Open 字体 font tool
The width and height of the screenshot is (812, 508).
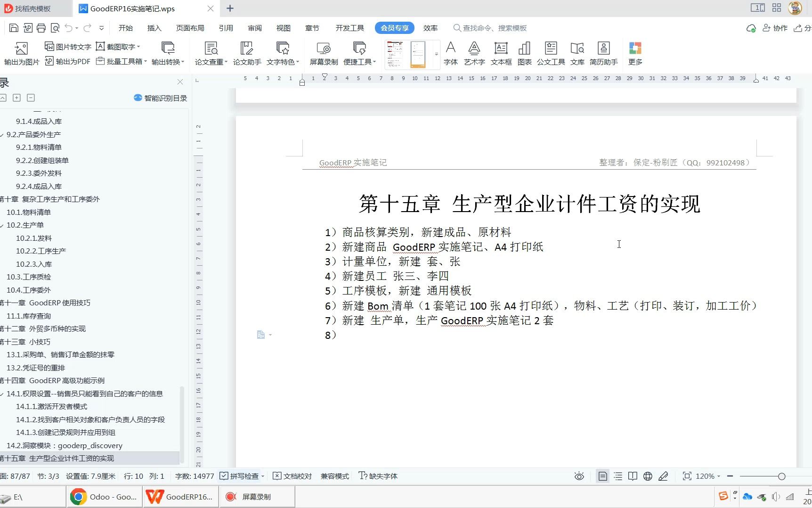[451, 54]
